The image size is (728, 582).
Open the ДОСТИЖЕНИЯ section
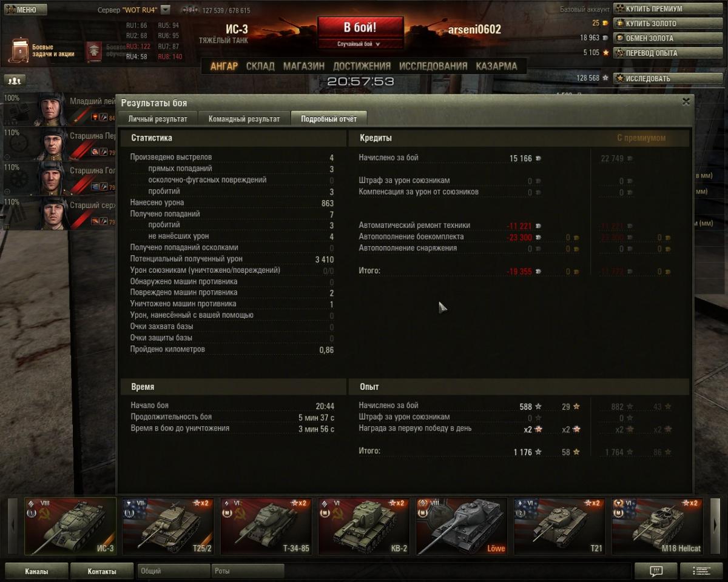362,66
